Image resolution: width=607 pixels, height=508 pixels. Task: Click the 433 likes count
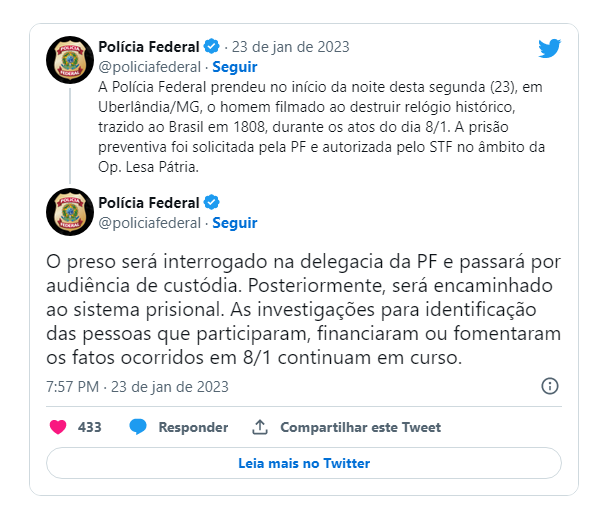[89, 427]
